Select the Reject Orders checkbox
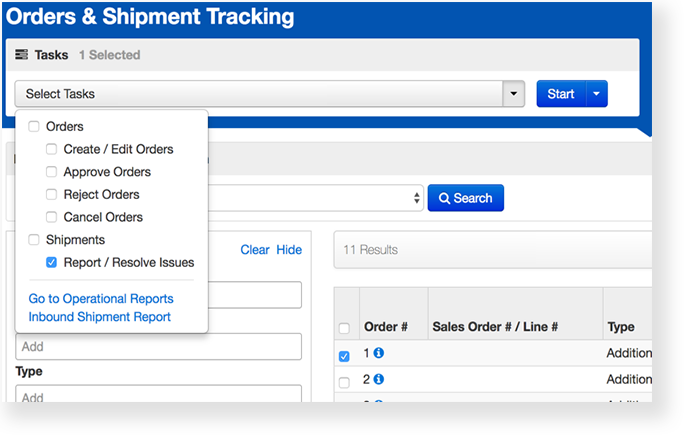Image resolution: width=694 pixels, height=438 pixels. click(52, 195)
